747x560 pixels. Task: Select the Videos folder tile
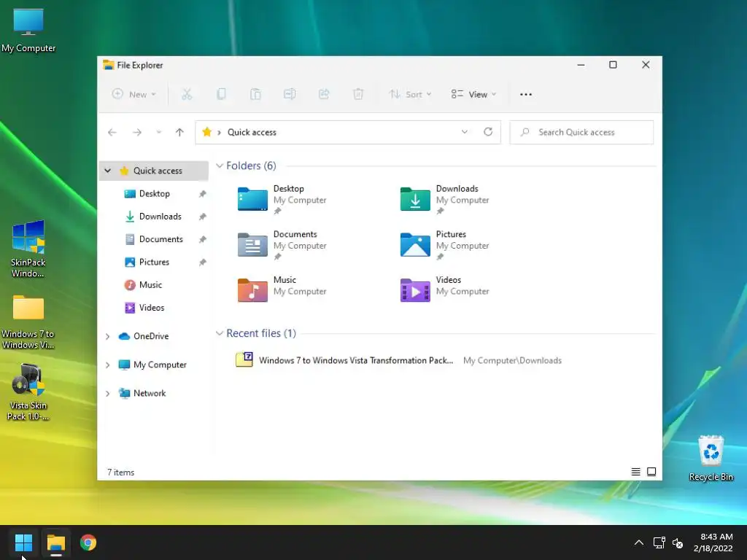(444, 289)
